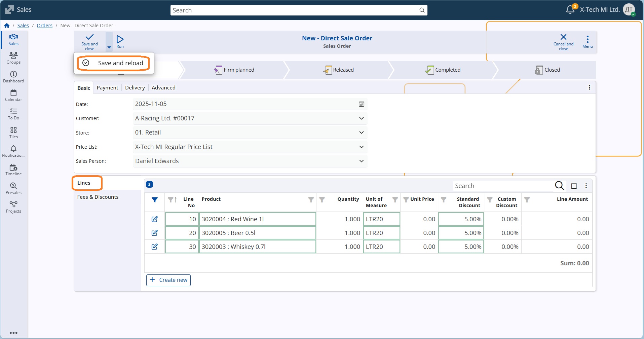644x339 pixels.
Task: Toggle the Product column filter icon
Action: click(x=311, y=200)
